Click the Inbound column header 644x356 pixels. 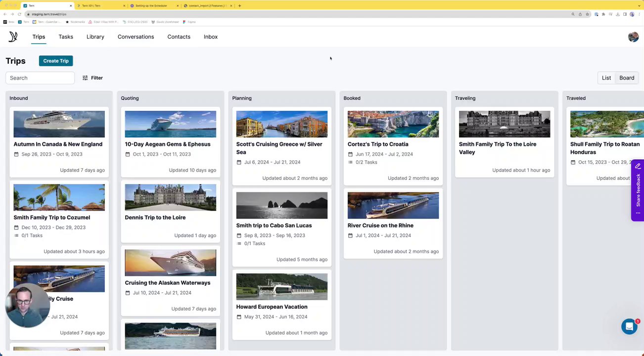(x=19, y=98)
